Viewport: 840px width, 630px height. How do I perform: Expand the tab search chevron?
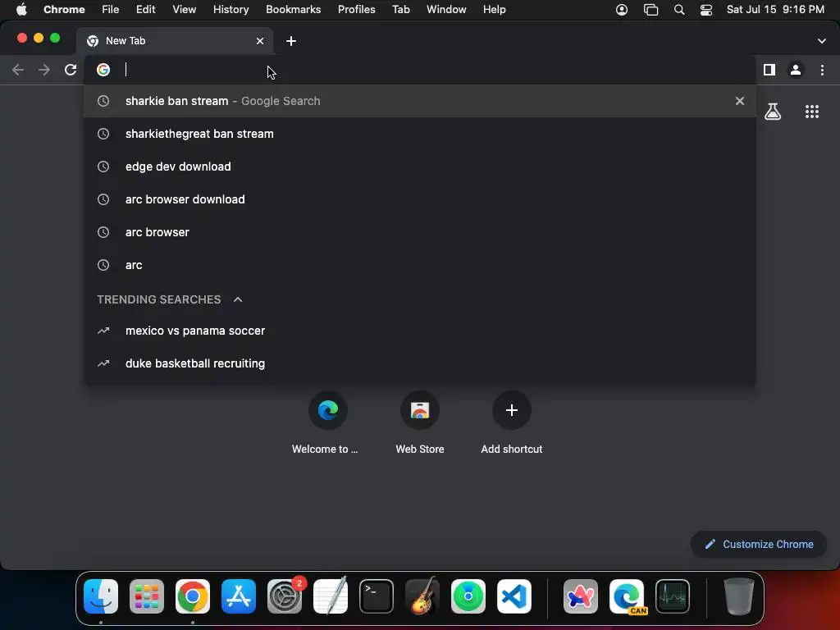[821, 41]
